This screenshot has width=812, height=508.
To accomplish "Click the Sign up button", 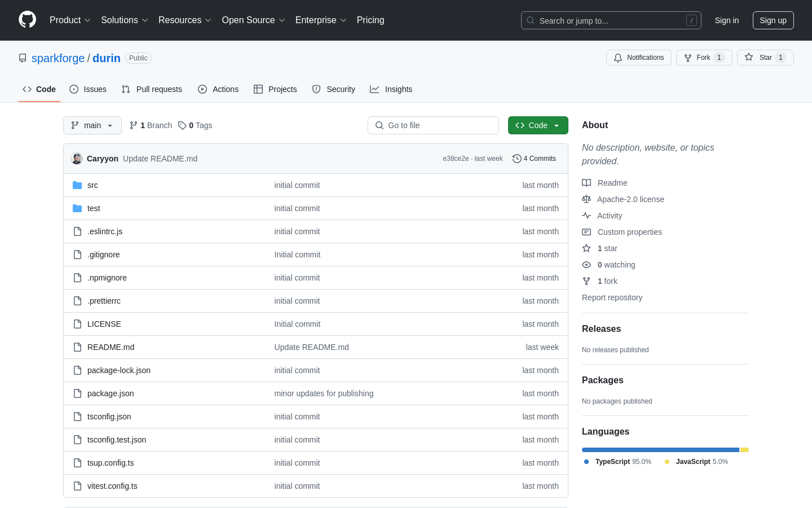I will pos(773,20).
